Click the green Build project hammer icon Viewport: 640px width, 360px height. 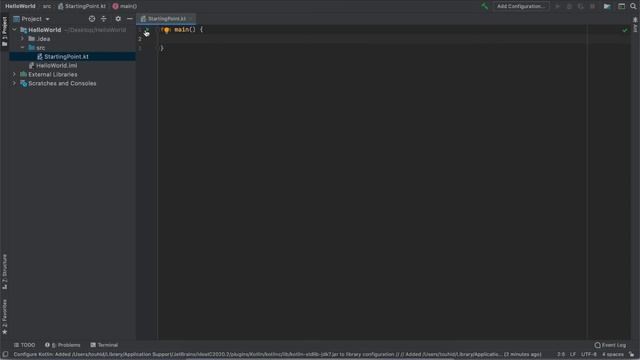[484, 6]
